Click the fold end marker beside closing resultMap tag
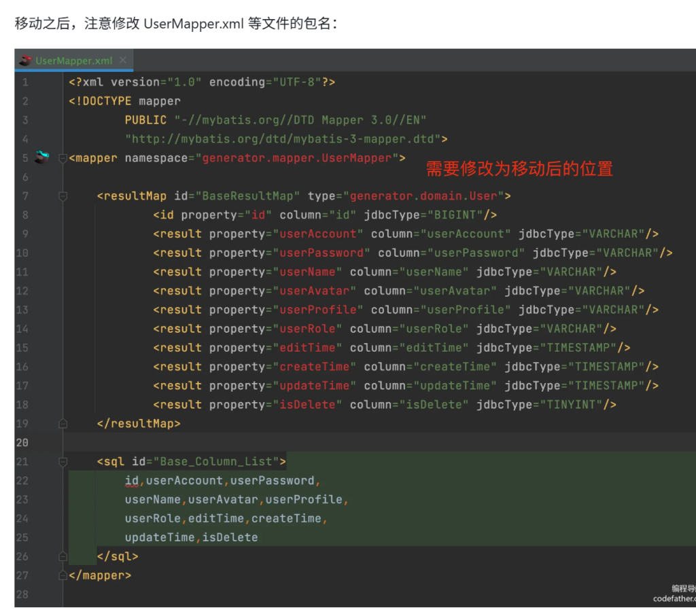The width and height of the screenshot is (696, 616). pos(63,423)
